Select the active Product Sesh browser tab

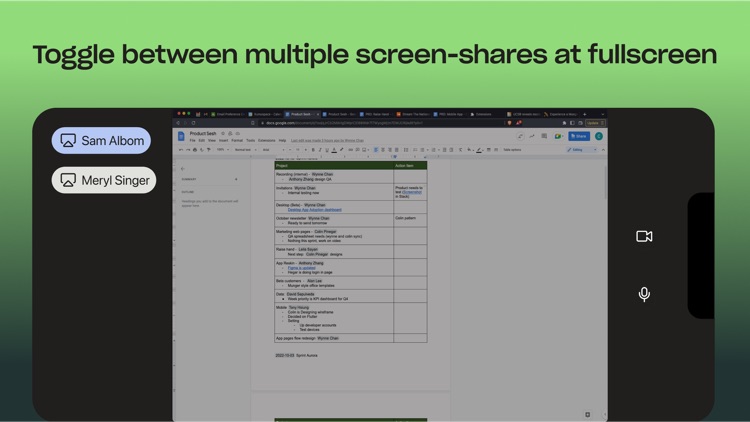pos(301,114)
